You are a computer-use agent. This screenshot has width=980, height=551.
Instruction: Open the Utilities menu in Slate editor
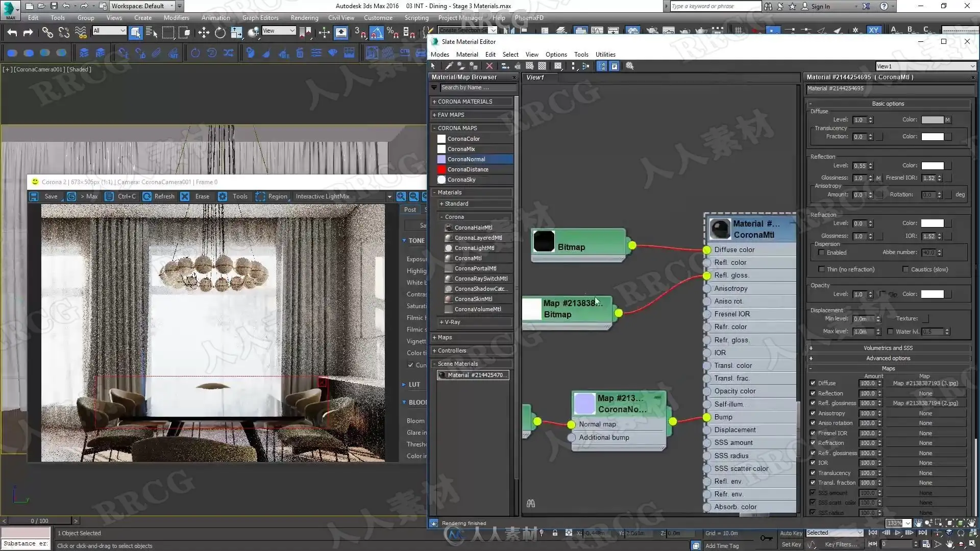point(605,55)
